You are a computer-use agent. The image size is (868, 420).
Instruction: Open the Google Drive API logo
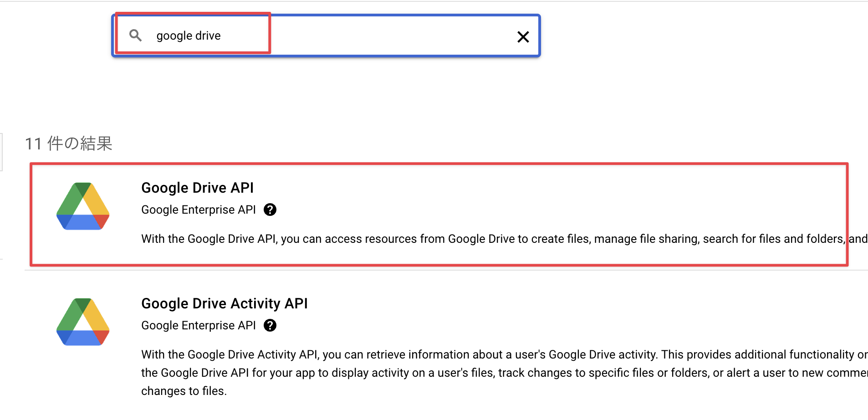pos(83,206)
